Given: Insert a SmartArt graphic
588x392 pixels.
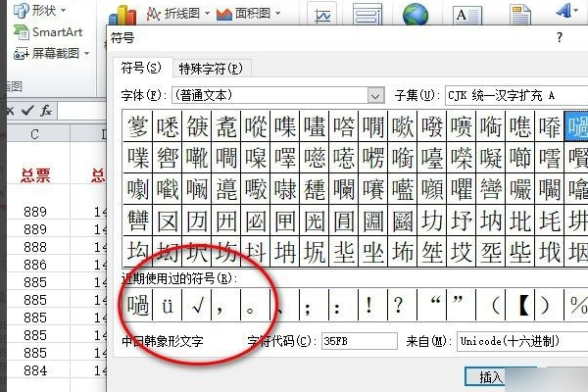Looking at the screenshot, I should [48, 32].
